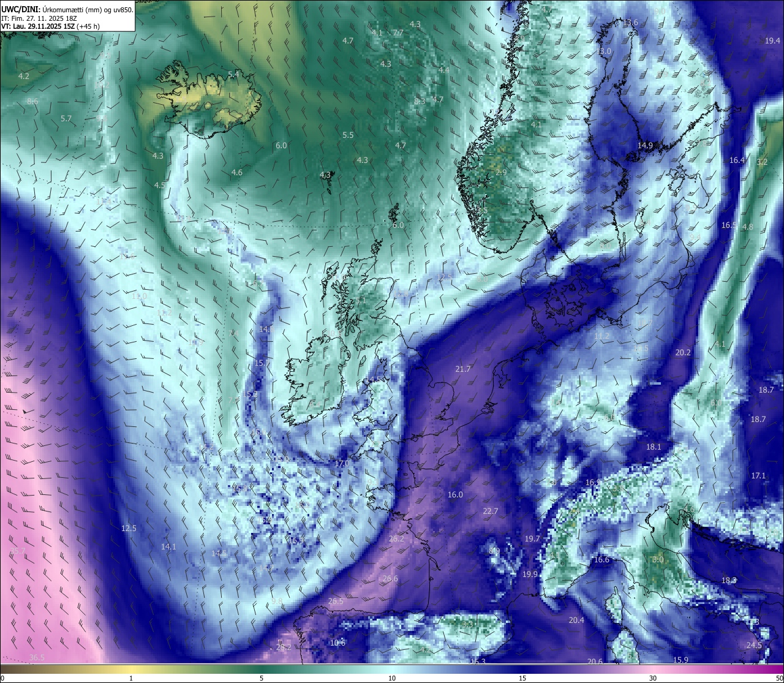The width and height of the screenshot is (784, 683).
Task: Click the color scale label '30'
Action: [x=653, y=678]
